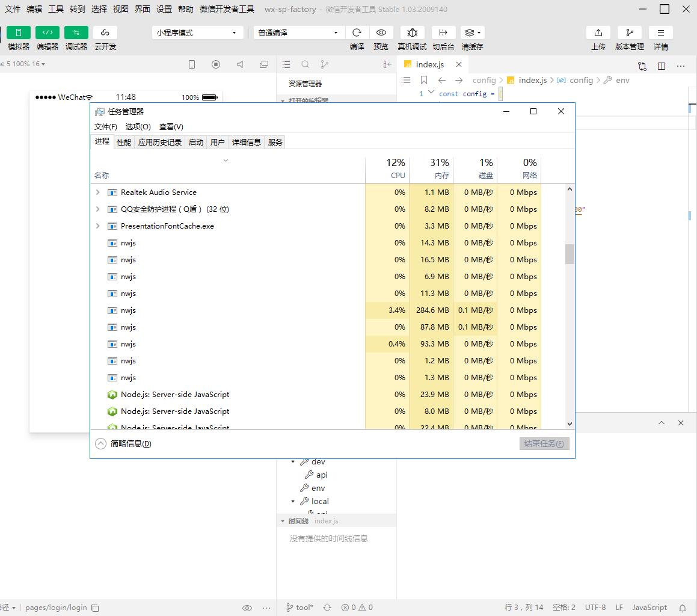
Task: Switch to the Performance tab in Task Manager
Action: pos(123,143)
